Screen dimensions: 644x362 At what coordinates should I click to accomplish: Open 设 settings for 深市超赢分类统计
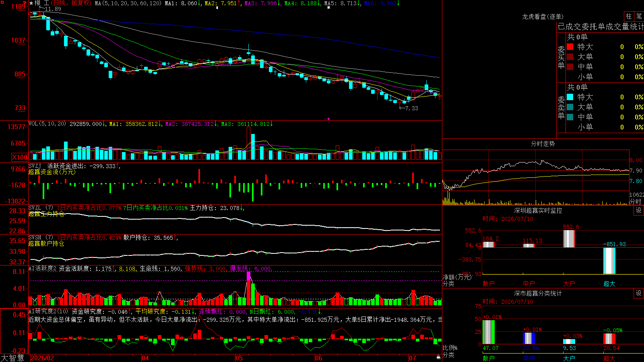click(639, 293)
